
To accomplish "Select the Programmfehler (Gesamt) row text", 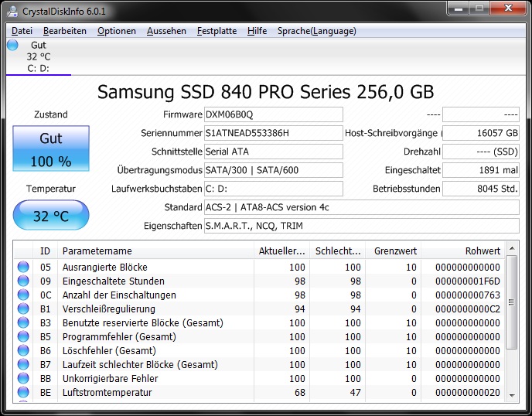I will [x=119, y=336].
